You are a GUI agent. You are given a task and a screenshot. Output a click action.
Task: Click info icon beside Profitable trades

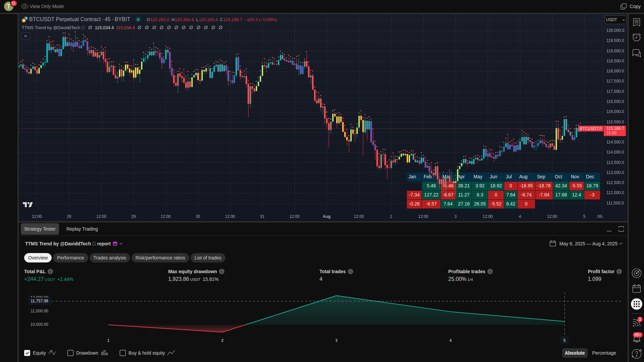(x=490, y=271)
